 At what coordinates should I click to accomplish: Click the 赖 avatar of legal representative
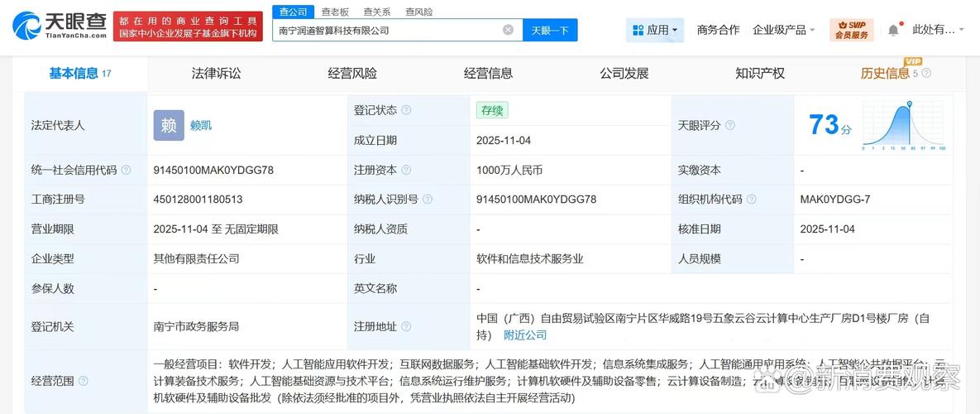point(169,125)
